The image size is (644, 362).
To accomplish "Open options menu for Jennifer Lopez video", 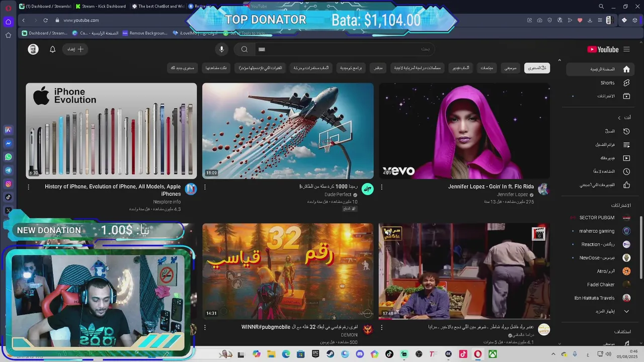I will click(381, 187).
